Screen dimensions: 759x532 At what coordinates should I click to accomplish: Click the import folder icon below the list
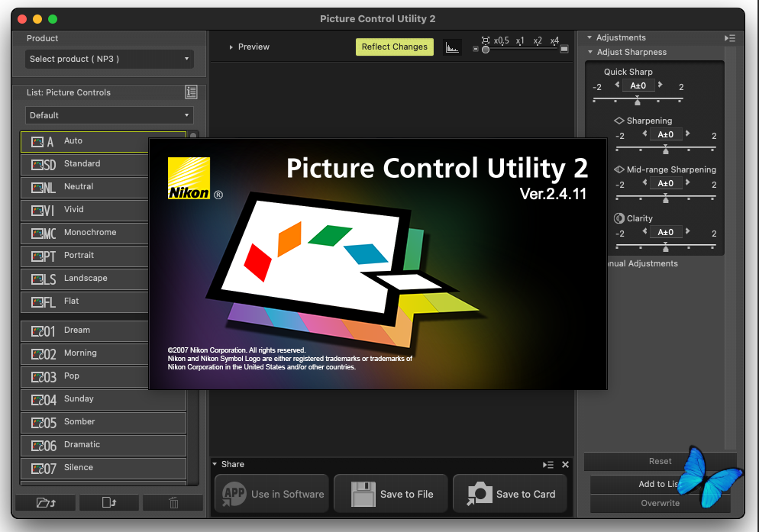click(45, 502)
